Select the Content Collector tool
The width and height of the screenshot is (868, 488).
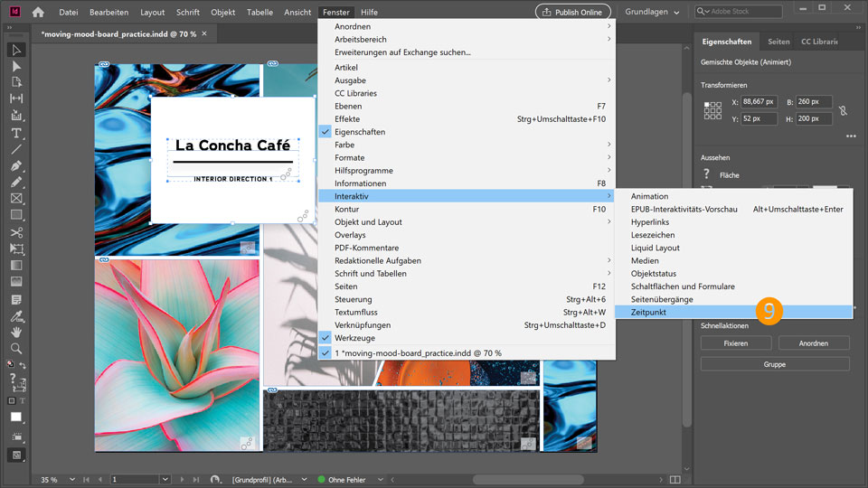point(16,115)
